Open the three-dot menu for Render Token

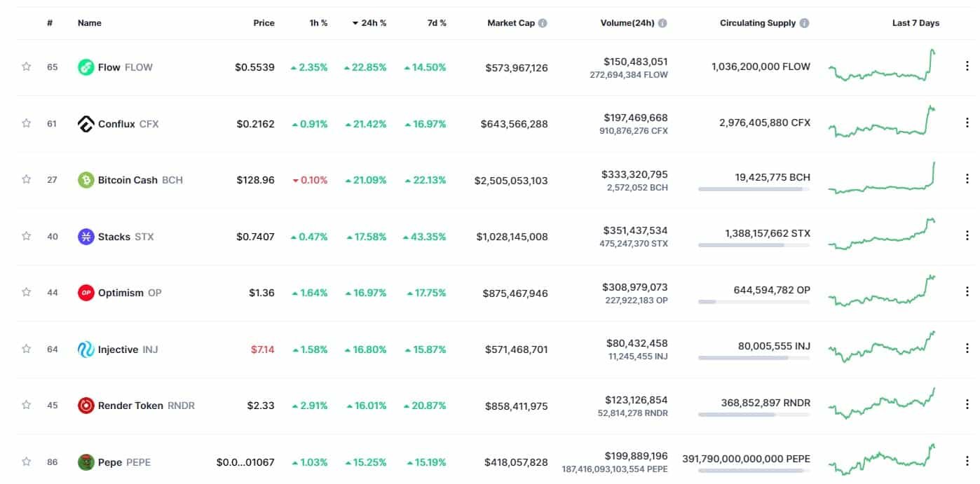click(967, 405)
